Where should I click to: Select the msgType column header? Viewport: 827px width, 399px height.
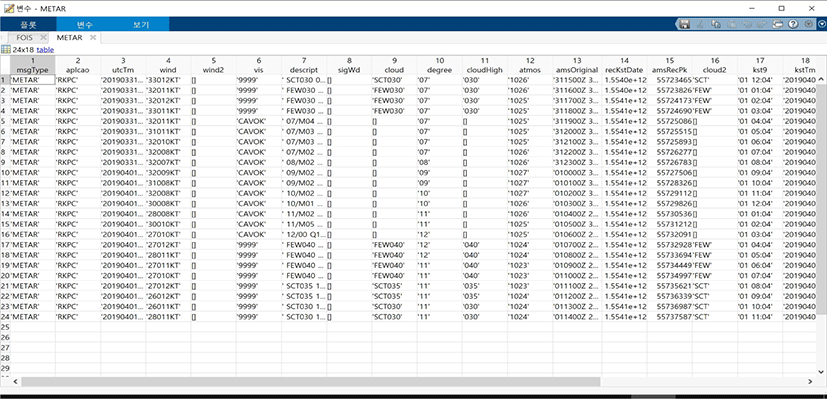(33, 65)
